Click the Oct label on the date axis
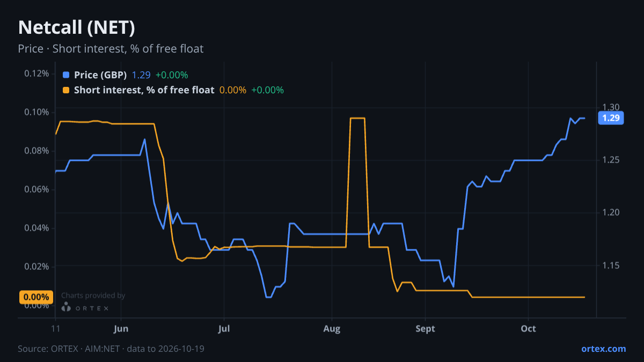 tap(529, 328)
